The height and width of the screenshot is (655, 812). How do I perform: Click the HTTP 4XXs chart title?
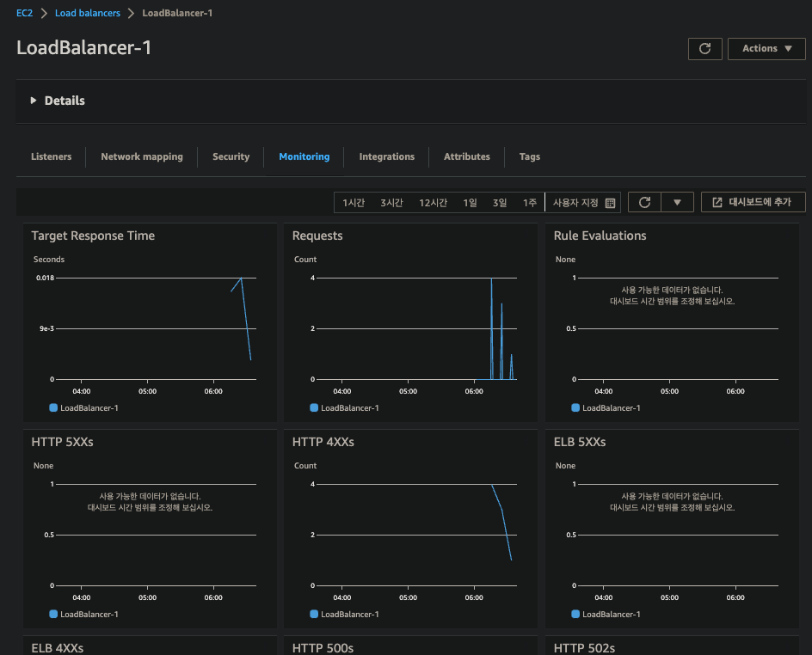(x=323, y=442)
